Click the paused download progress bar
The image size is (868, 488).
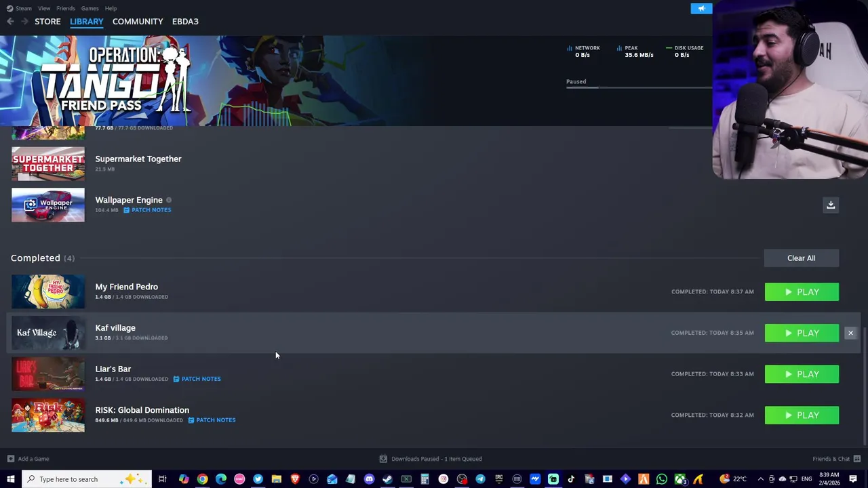click(x=639, y=88)
